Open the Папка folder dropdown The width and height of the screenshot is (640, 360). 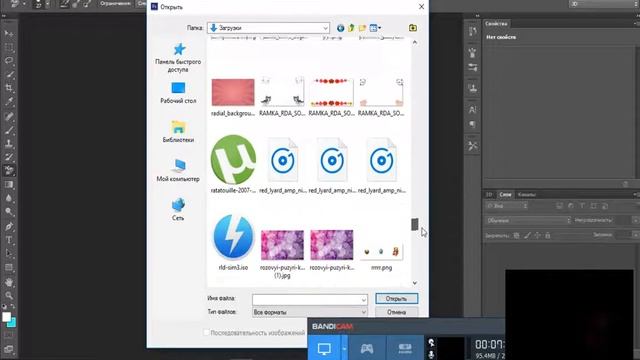click(268, 28)
